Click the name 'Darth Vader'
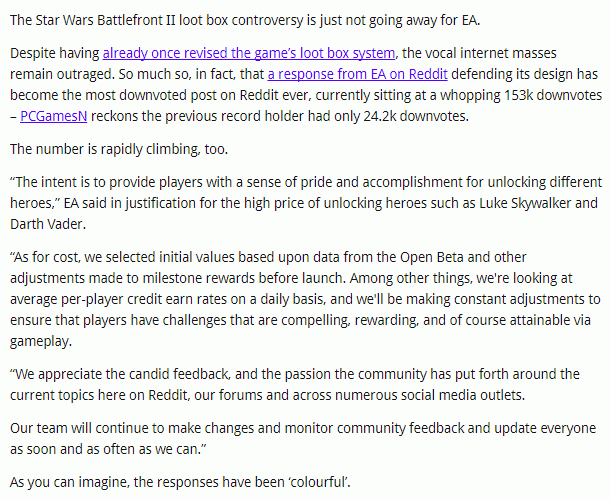611x499 pixels. (x=46, y=225)
